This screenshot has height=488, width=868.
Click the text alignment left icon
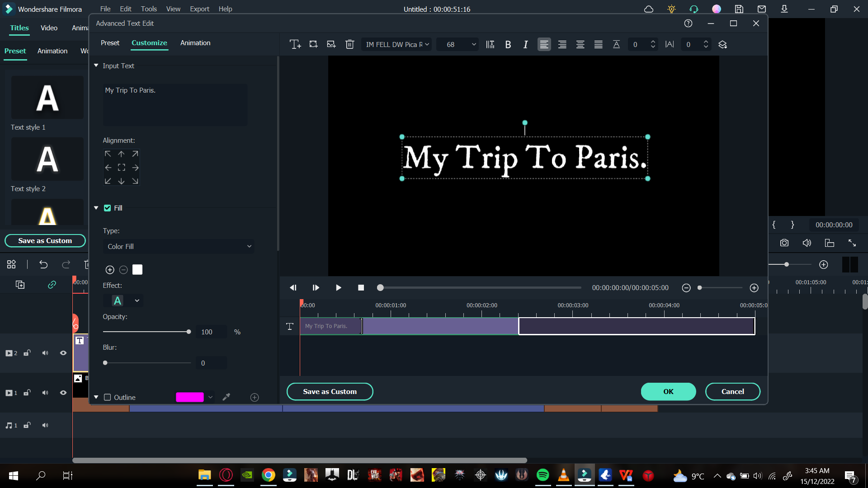click(x=544, y=44)
